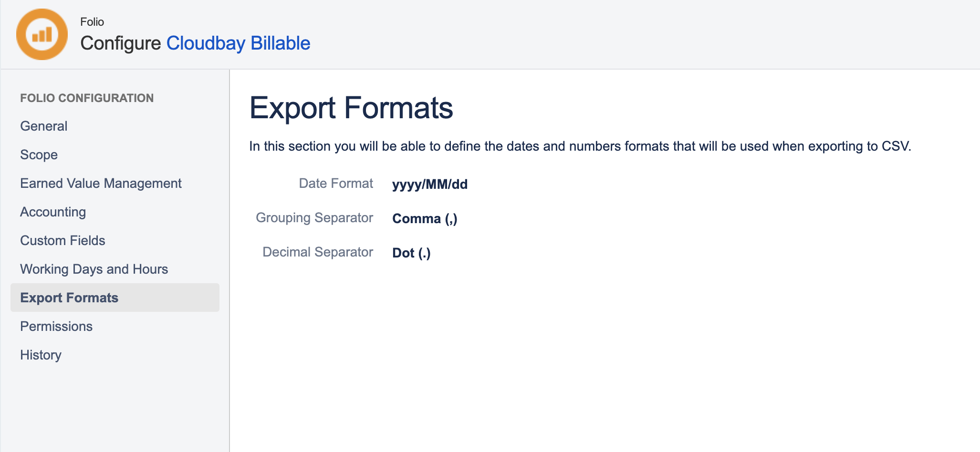Select the highlighted Export Formats entry
The width and height of the screenshot is (980, 452).
pyautogui.click(x=69, y=298)
